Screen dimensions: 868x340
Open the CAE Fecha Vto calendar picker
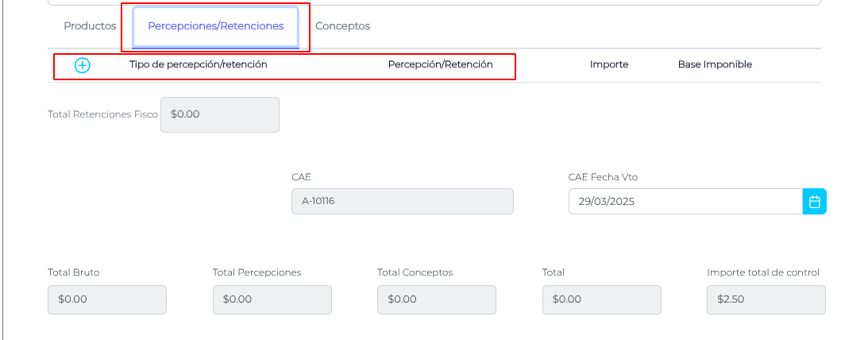(x=814, y=202)
